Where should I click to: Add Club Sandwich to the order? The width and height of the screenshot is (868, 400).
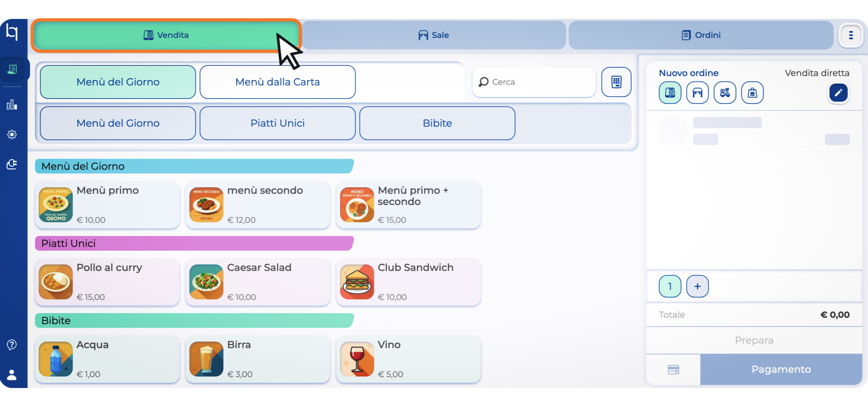pos(408,282)
